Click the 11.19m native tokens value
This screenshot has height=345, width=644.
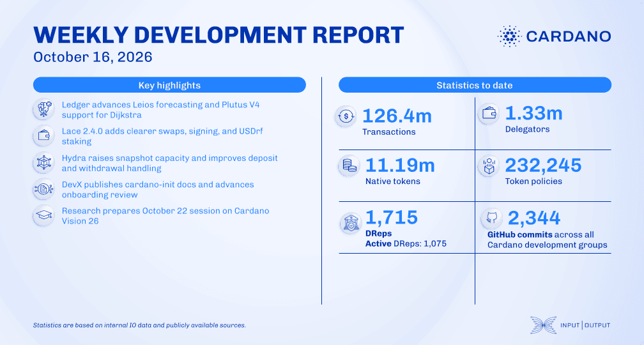pyautogui.click(x=400, y=165)
